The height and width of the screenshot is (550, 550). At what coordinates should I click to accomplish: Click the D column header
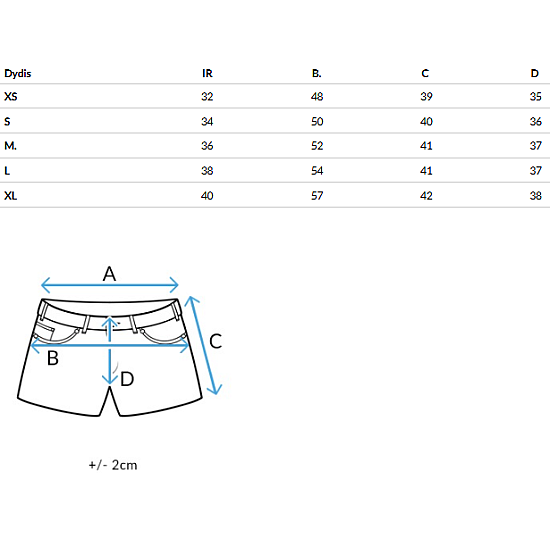point(535,73)
